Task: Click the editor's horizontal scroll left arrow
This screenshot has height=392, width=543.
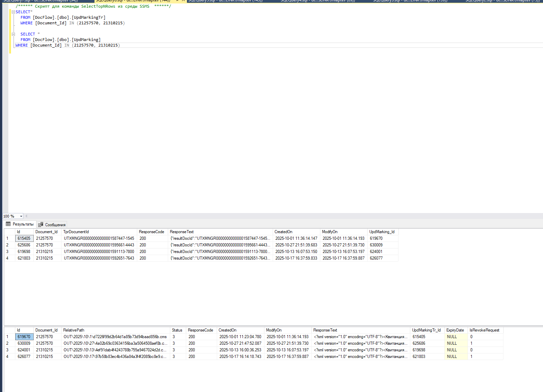Action: pos(26,216)
